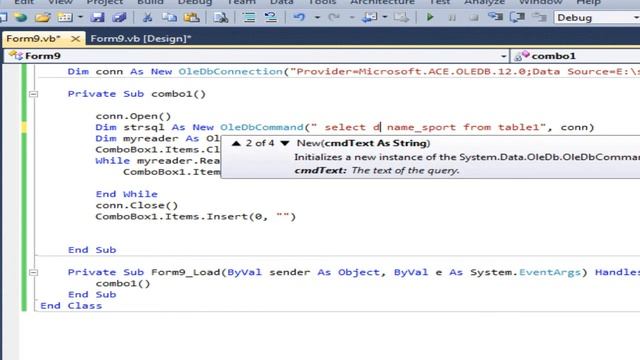The width and height of the screenshot is (640, 360).
Task: Show next overload in tooltip down arrow
Action: pos(285,143)
